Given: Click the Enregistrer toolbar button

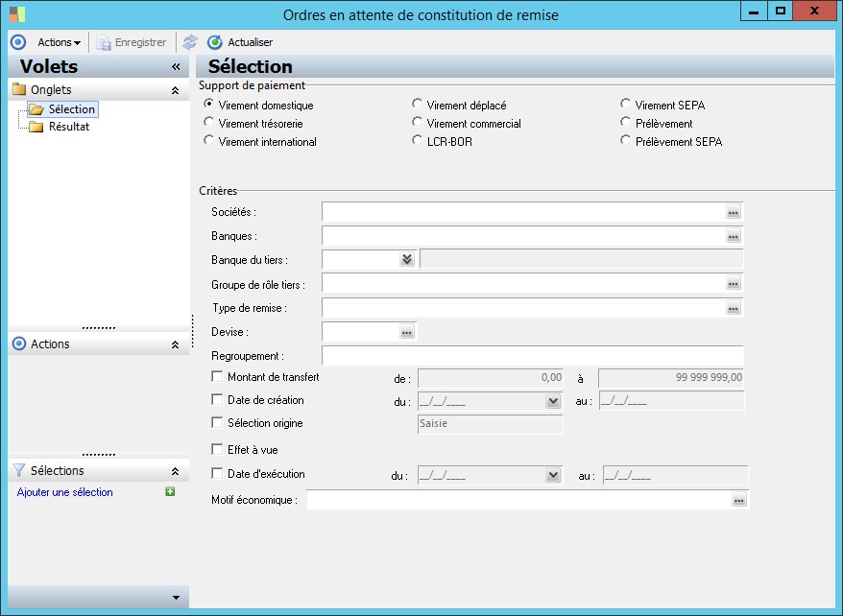Looking at the screenshot, I should pos(132,42).
